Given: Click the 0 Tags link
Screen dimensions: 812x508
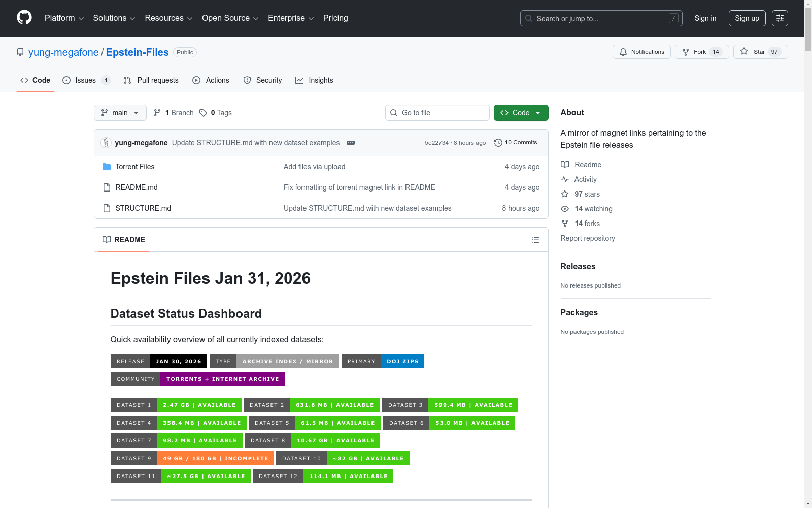Looking at the screenshot, I should (216, 113).
